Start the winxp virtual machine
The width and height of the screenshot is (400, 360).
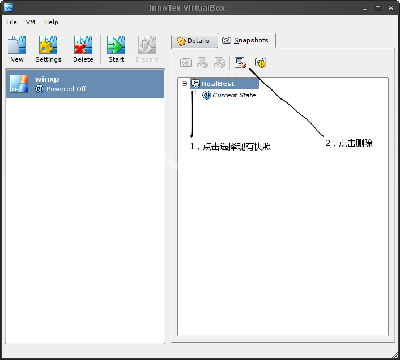[x=116, y=49]
